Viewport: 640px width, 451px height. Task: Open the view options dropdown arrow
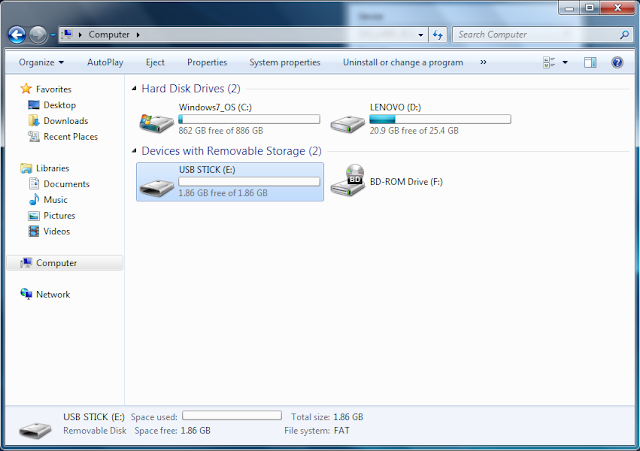point(565,62)
